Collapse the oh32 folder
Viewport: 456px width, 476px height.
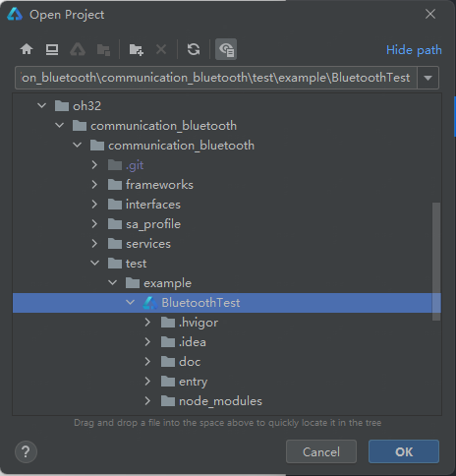42,106
